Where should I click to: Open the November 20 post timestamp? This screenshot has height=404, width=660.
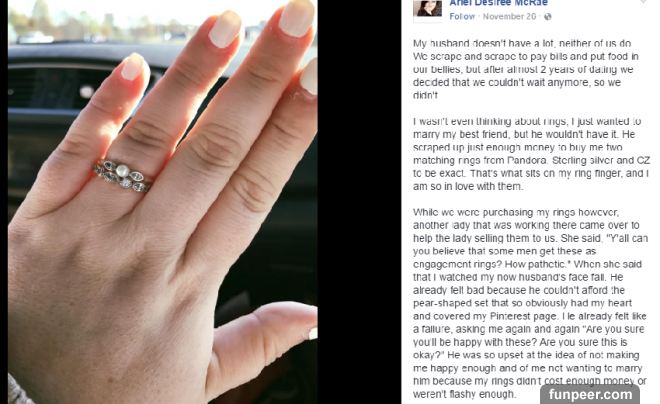point(509,16)
